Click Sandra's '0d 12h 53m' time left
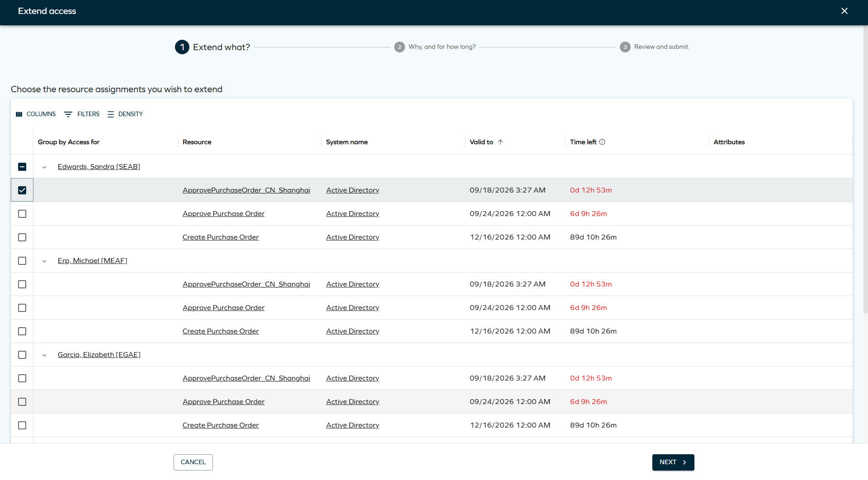The image size is (868, 480). point(591,190)
